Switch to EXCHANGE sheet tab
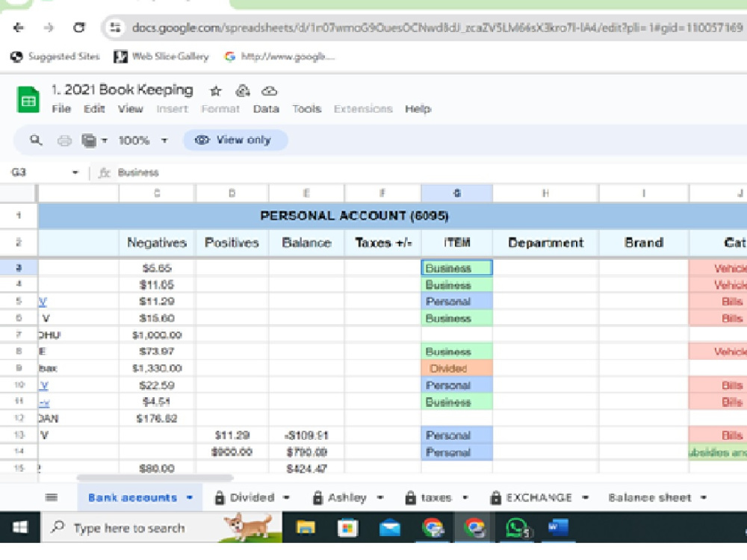Screen dimensions: 747x560 point(539,497)
